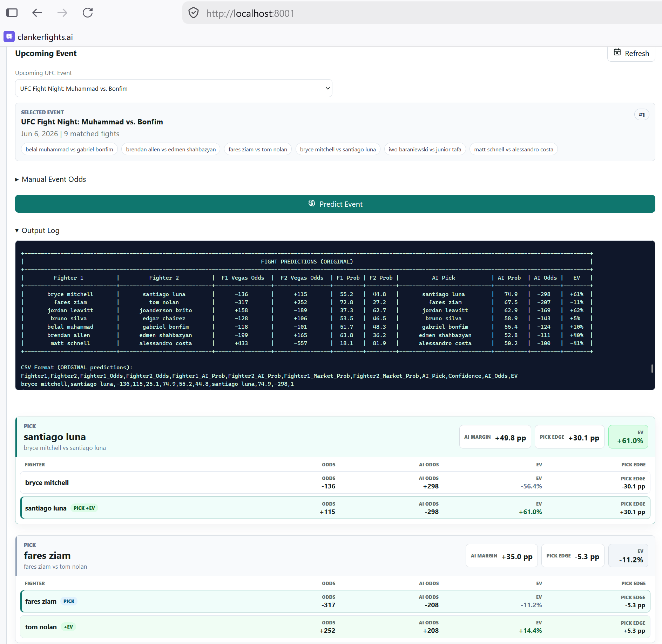Click the shield security icon
The width and height of the screenshot is (662, 644).
pyautogui.click(x=194, y=13)
